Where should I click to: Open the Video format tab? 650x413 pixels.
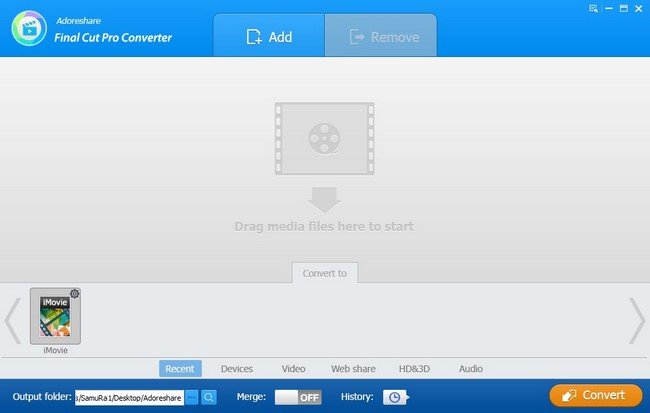293,369
